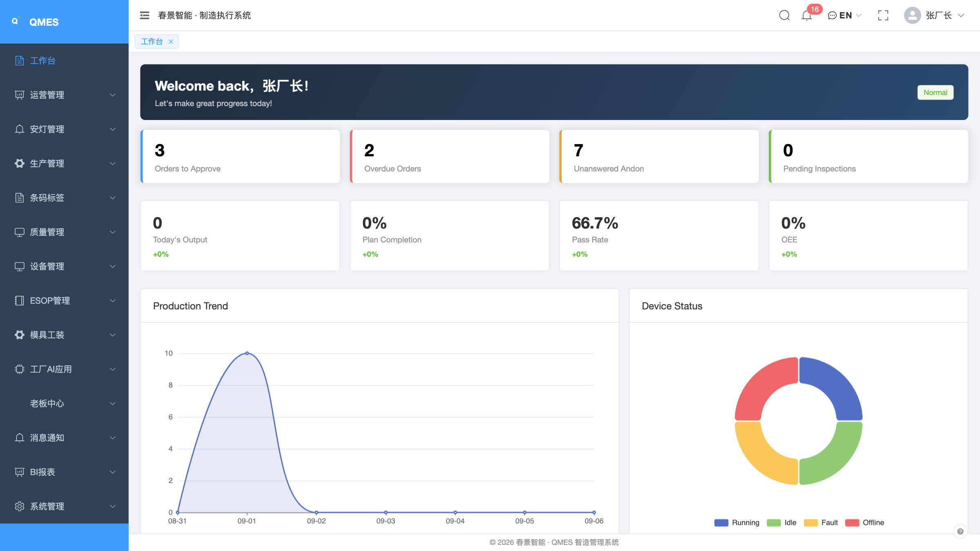Click the green Idle donut segment

pos(837,459)
